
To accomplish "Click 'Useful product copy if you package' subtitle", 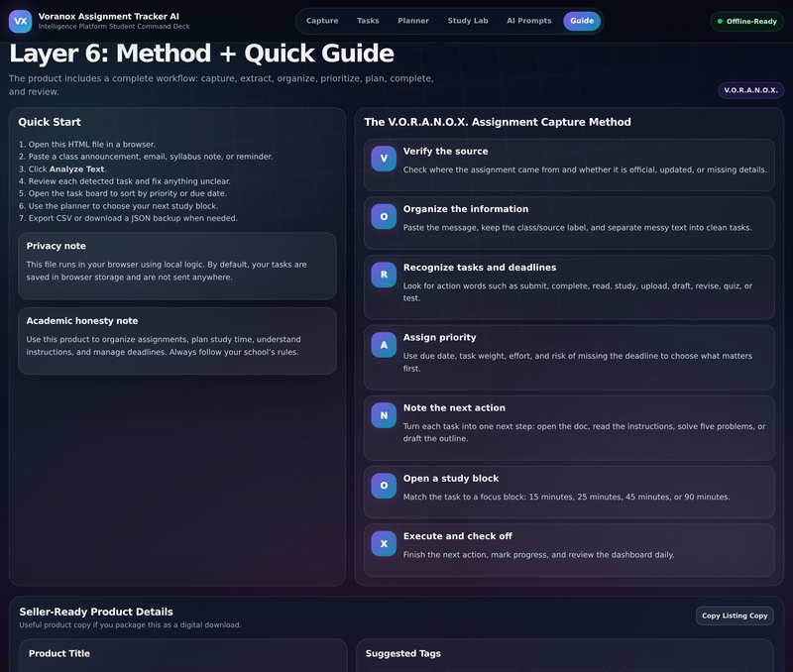I will coord(130,625).
